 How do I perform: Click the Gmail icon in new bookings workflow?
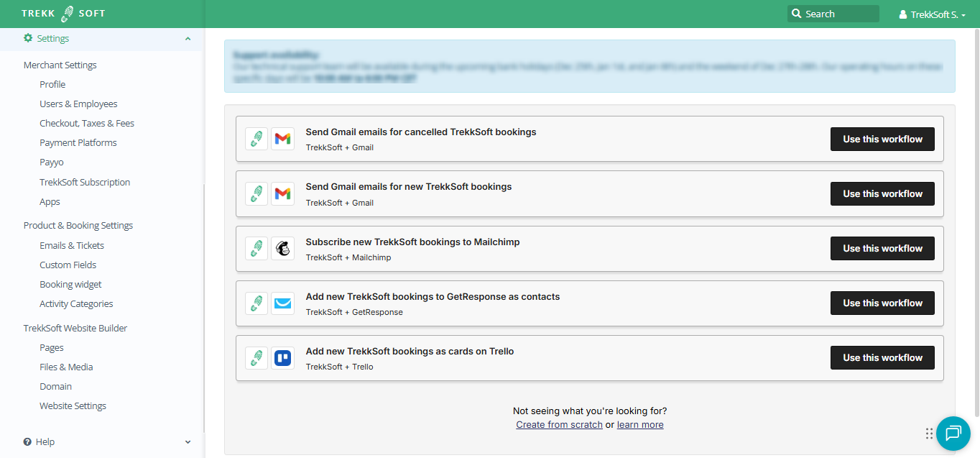[x=282, y=194]
